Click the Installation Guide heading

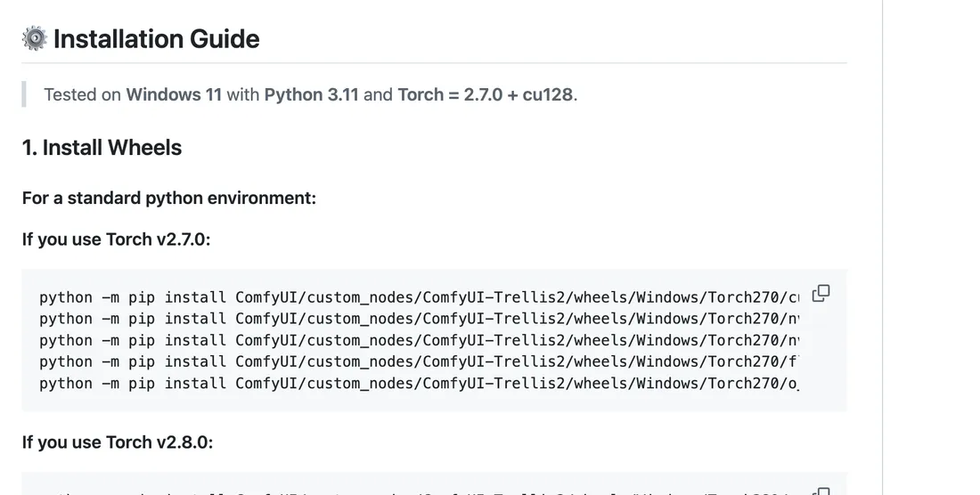(156, 38)
